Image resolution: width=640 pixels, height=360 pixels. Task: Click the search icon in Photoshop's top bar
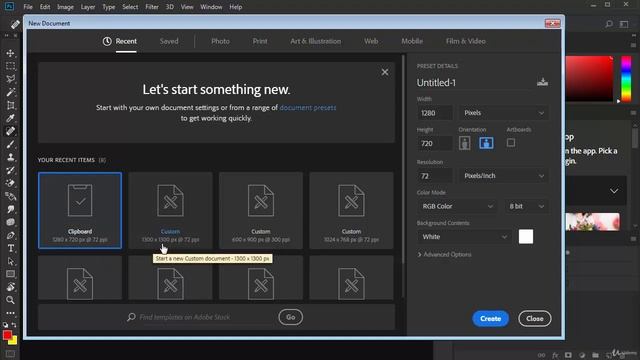609,24
